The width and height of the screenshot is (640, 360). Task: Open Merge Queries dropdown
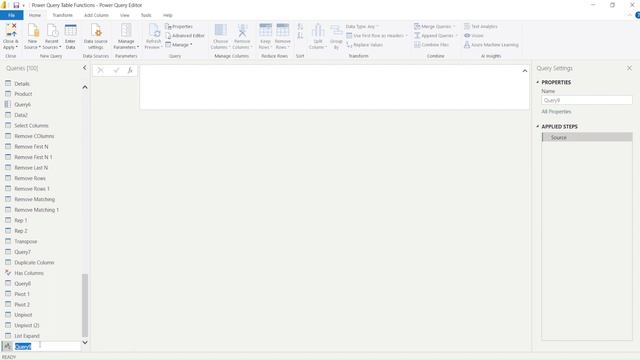(435, 27)
